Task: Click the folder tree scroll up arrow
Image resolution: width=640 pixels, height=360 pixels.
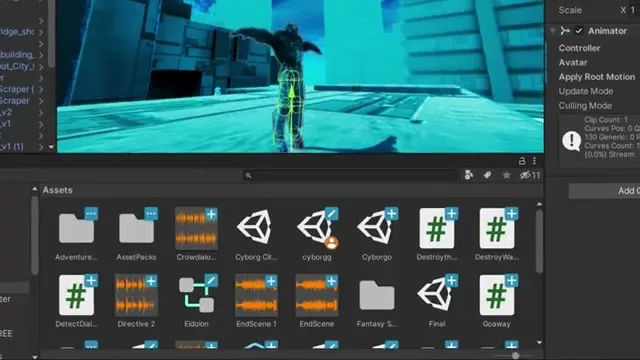Action: pos(34,189)
